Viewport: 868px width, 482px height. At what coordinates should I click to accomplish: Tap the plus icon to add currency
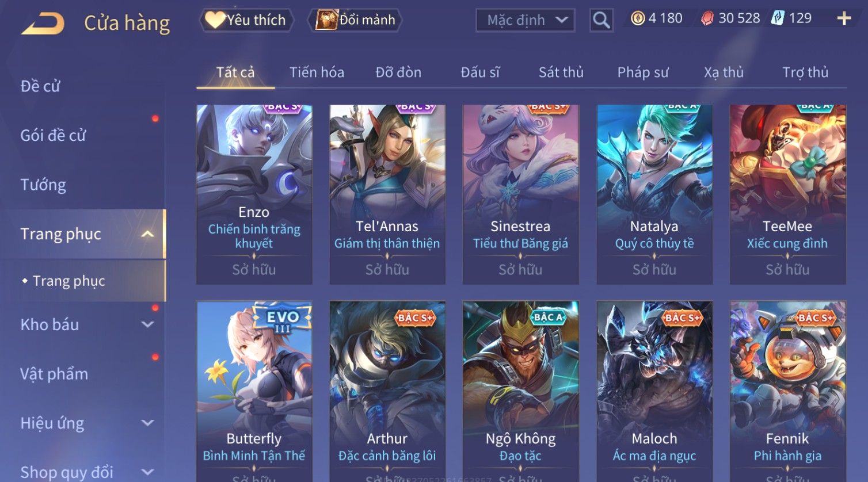click(844, 18)
